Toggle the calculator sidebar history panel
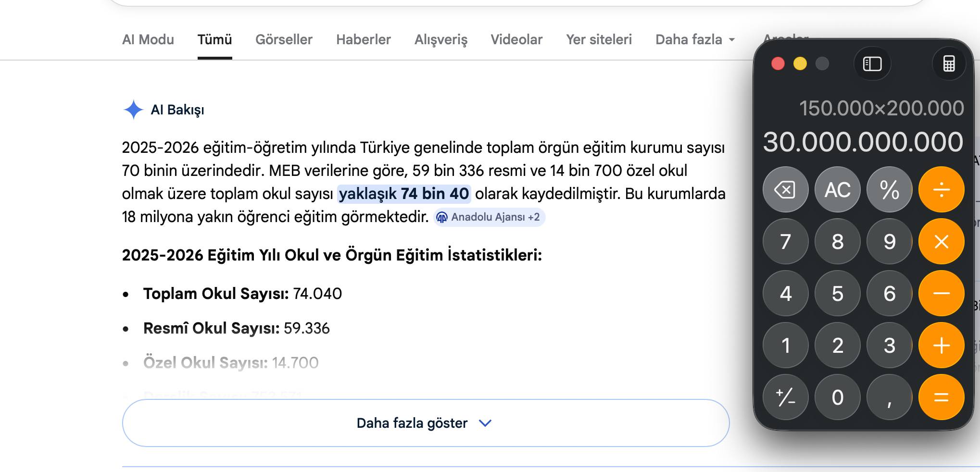 pos(872,63)
